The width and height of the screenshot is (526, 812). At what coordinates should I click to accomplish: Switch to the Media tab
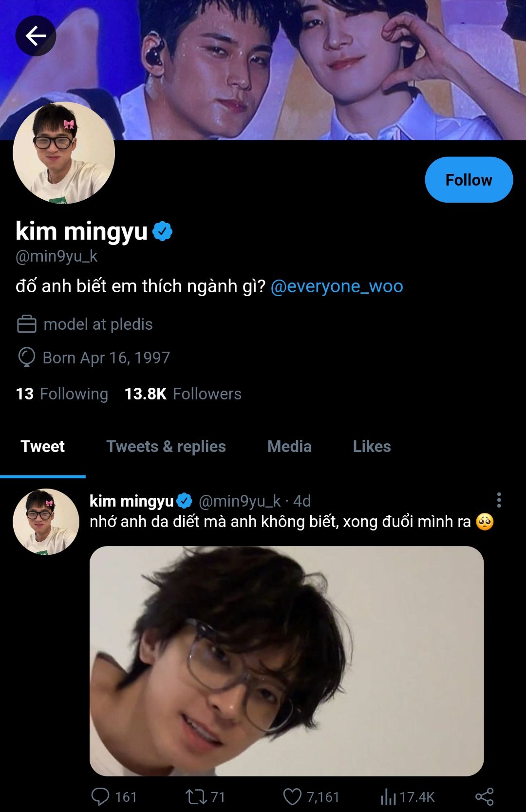[289, 446]
